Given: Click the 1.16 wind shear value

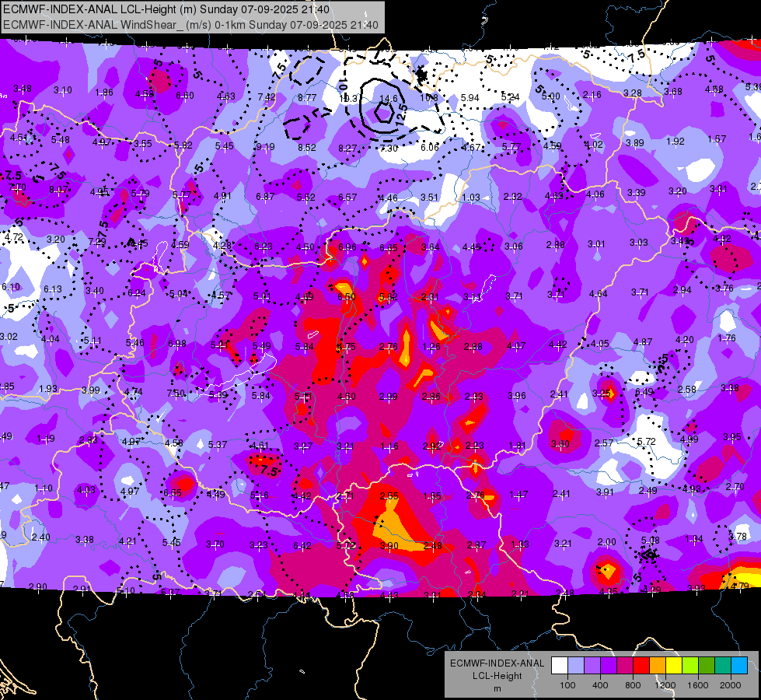Looking at the screenshot, I should [389, 446].
